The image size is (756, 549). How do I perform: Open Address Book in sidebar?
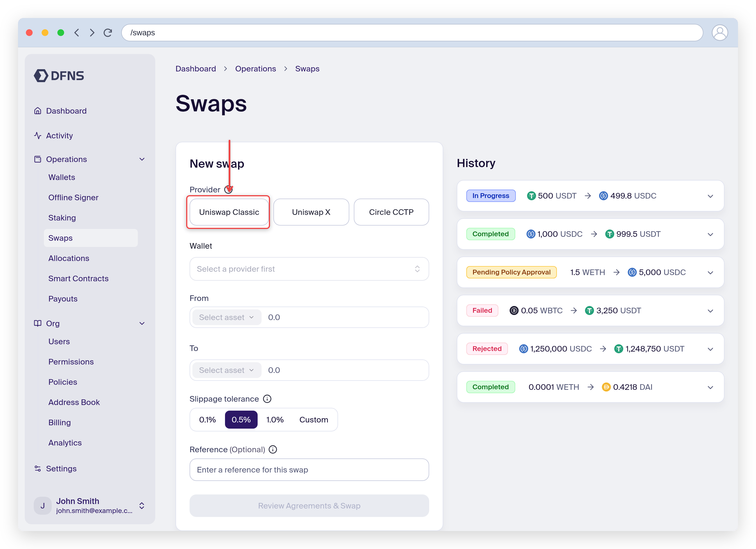[x=74, y=402]
